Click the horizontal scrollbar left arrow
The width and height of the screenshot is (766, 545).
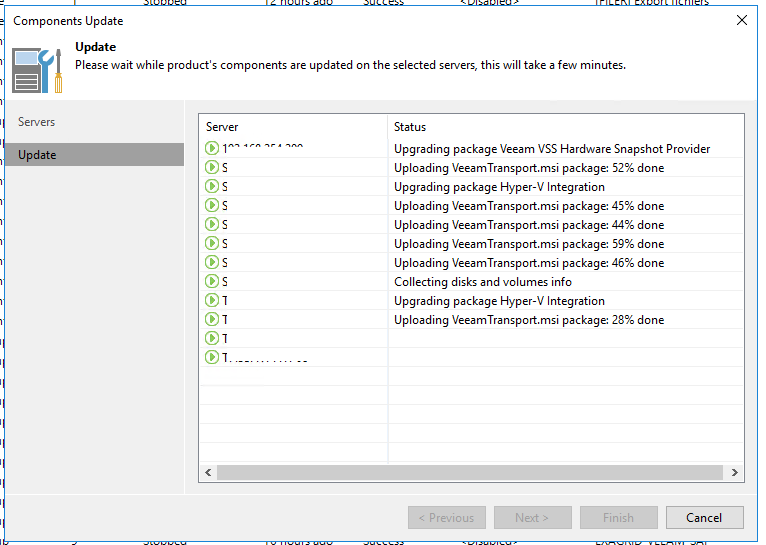209,472
